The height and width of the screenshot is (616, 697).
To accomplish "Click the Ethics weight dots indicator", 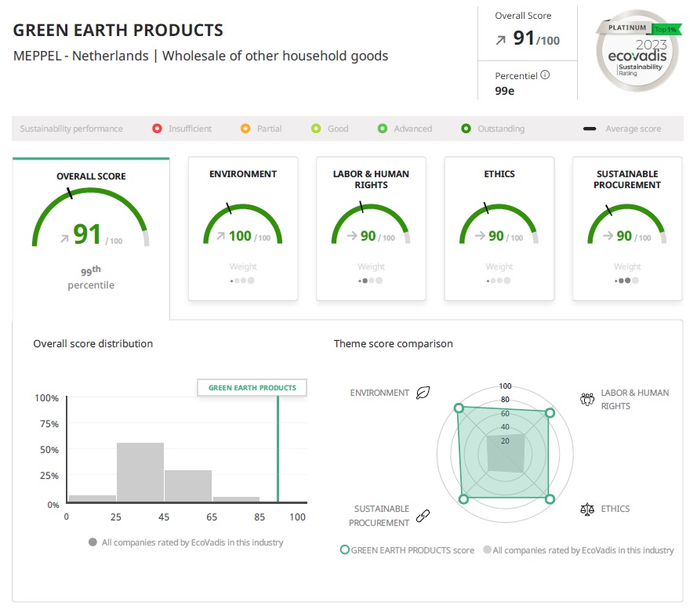I will [x=499, y=281].
